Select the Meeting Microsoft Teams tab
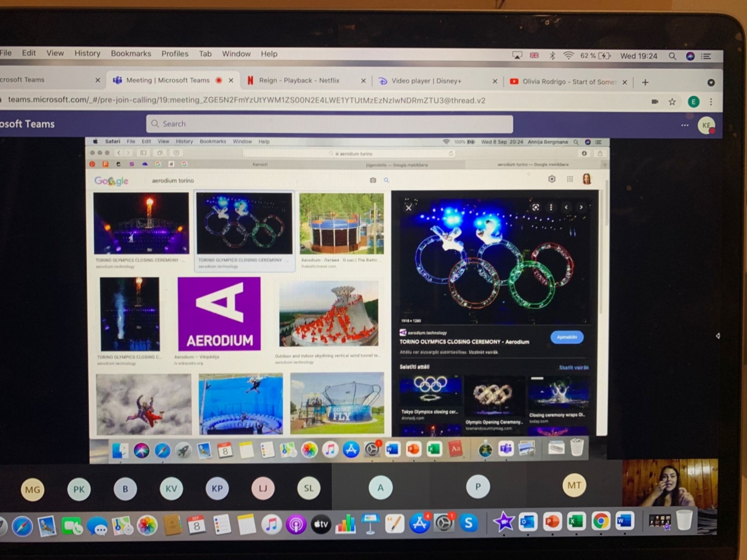 pyautogui.click(x=168, y=80)
